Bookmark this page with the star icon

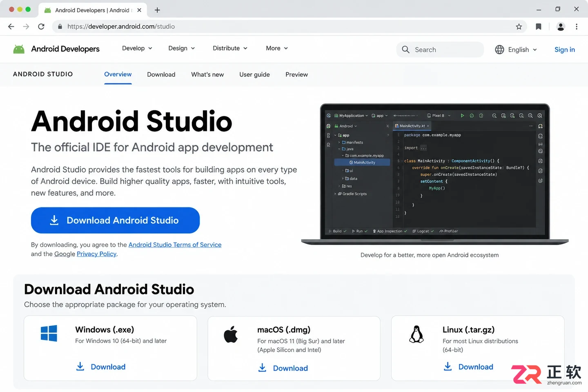click(519, 27)
